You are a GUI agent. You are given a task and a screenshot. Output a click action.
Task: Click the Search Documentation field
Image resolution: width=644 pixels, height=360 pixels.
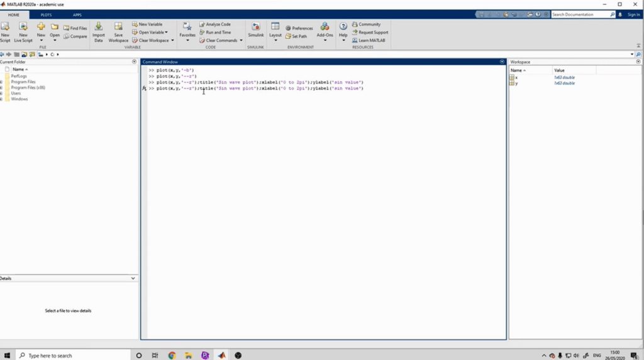579,14
